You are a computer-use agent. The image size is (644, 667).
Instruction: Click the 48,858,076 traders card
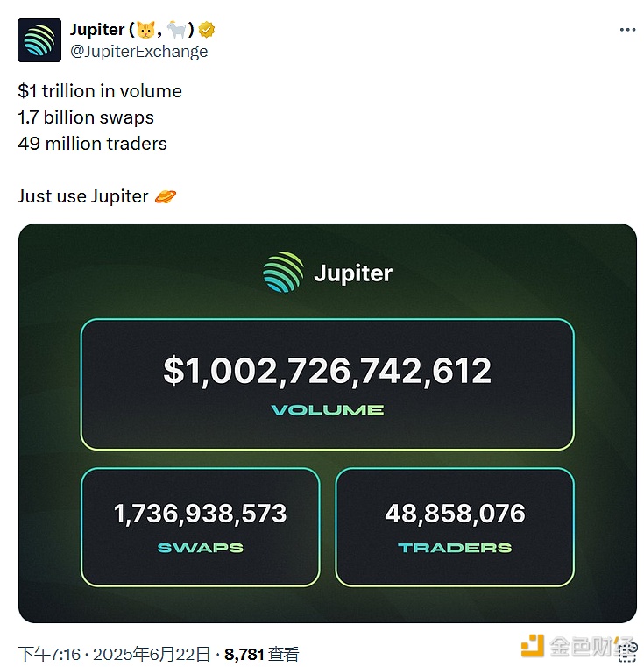click(x=455, y=527)
